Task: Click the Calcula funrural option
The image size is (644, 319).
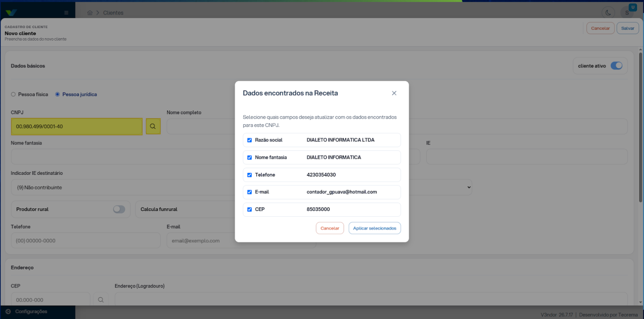Action: (x=159, y=209)
